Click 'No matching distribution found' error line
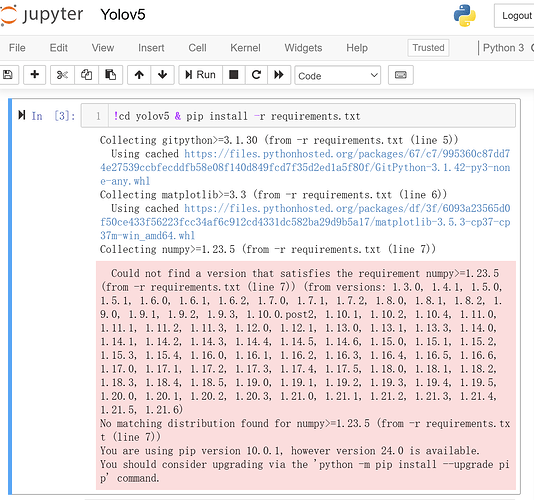The height and width of the screenshot is (500, 534). 305,430
